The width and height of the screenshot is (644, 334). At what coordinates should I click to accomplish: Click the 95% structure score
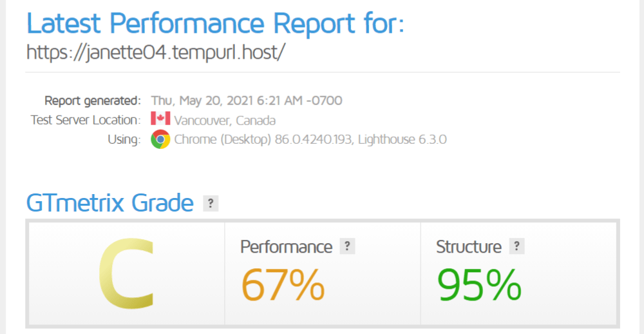[x=479, y=285]
